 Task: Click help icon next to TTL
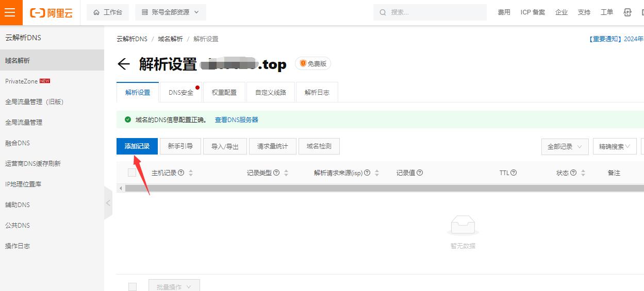coord(514,173)
